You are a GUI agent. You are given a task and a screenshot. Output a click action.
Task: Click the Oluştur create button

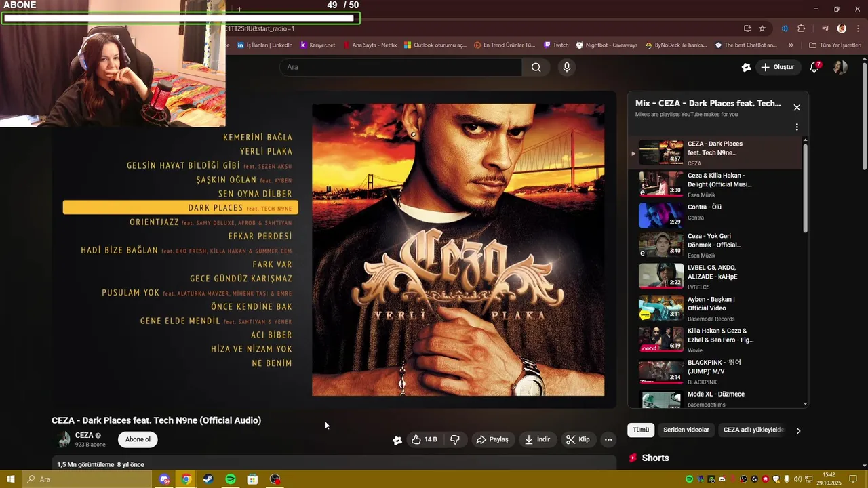click(x=777, y=67)
